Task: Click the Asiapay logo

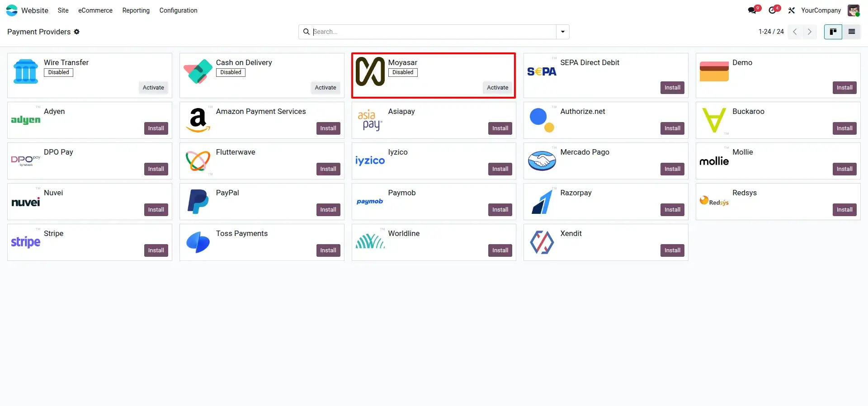Action: tap(370, 120)
